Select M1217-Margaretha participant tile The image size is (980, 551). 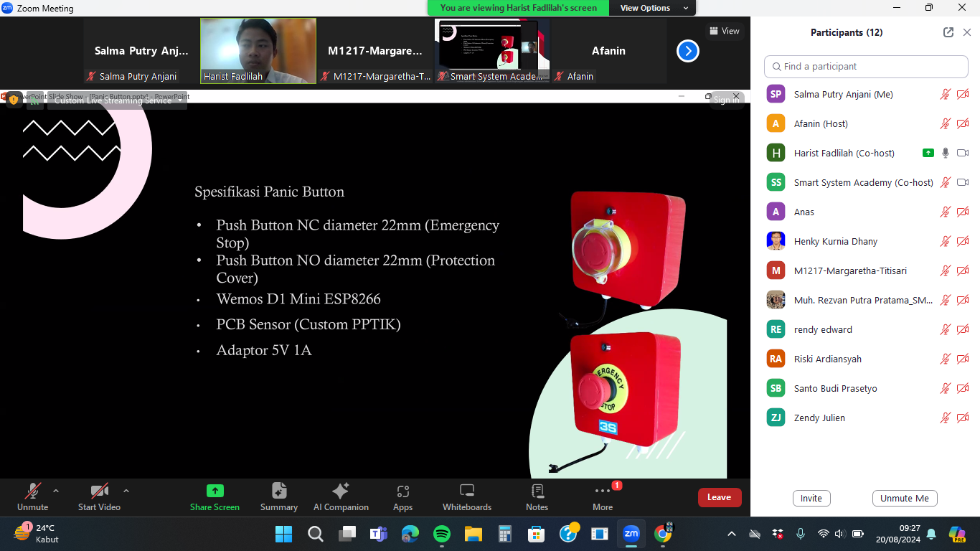click(375, 51)
